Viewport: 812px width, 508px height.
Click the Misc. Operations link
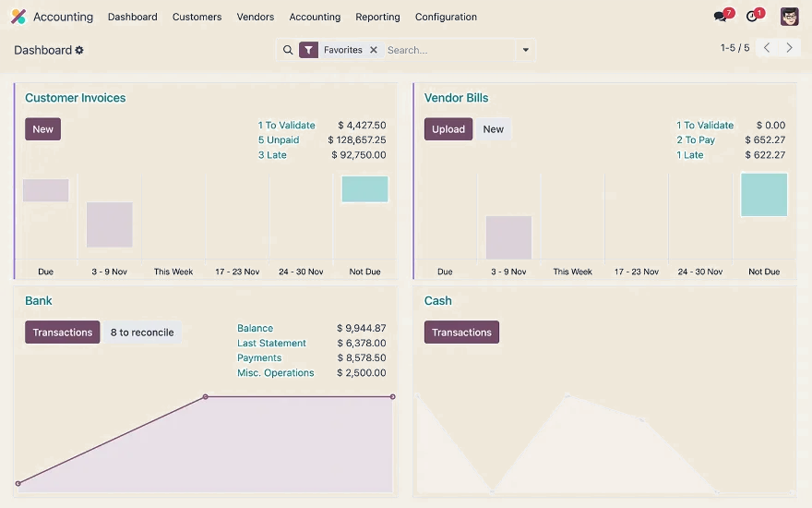[x=276, y=373]
